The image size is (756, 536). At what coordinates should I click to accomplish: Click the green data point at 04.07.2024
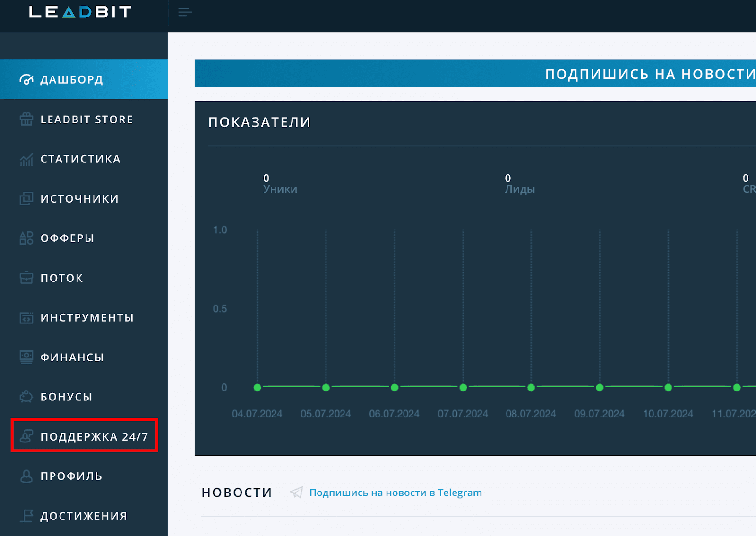tap(257, 387)
